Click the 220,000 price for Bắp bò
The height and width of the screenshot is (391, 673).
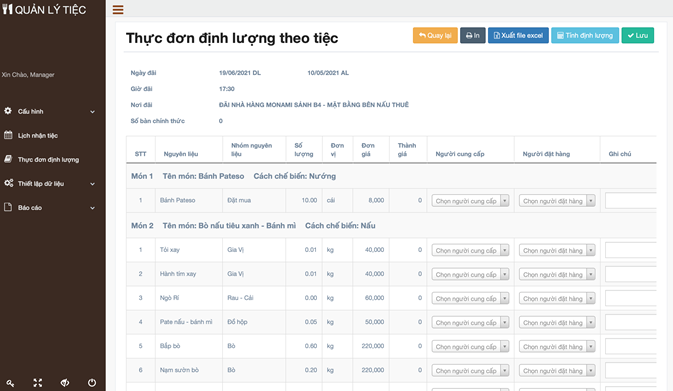373,346
